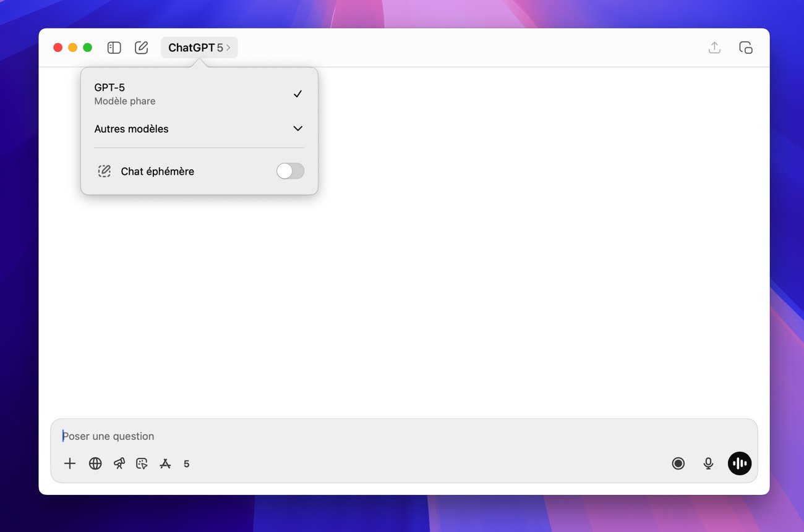Viewport: 804px width, 532px height.
Task: Start a new chat with compose icon
Action: tap(142, 48)
